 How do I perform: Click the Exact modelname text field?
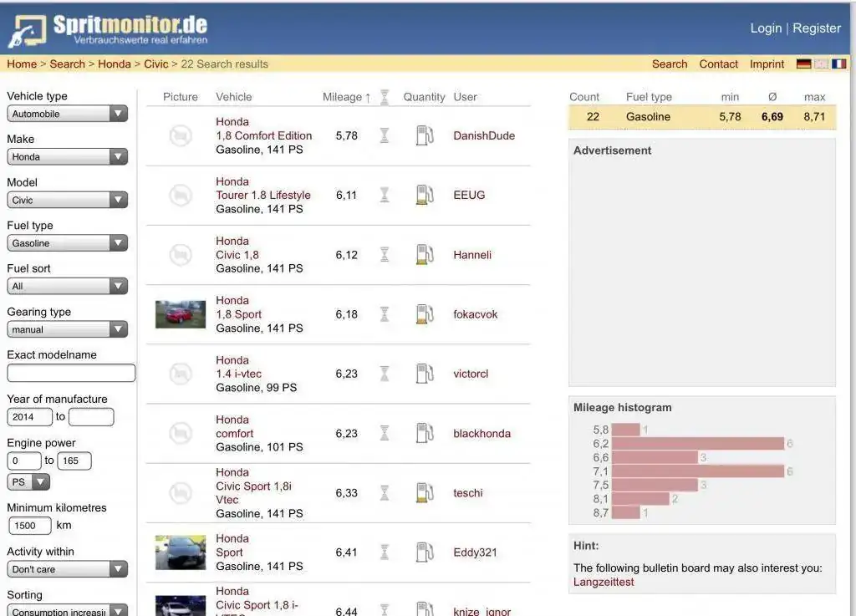[71, 373]
